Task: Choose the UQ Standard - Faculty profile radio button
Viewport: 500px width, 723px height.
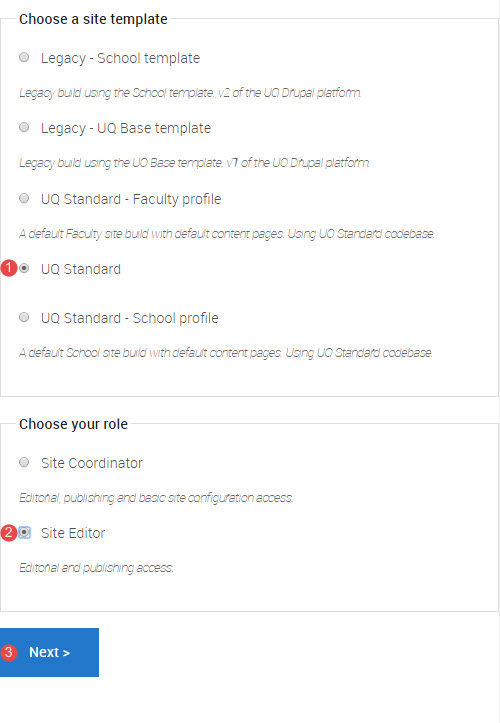Action: point(24,198)
